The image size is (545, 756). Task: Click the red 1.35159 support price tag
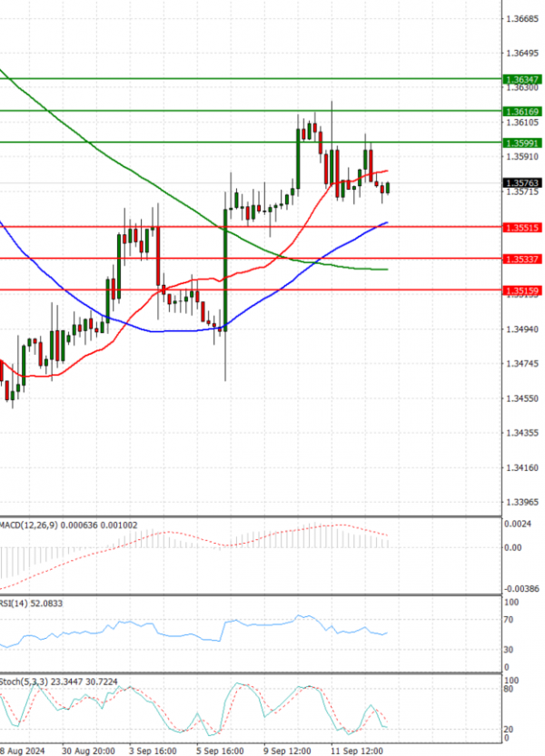click(522, 290)
